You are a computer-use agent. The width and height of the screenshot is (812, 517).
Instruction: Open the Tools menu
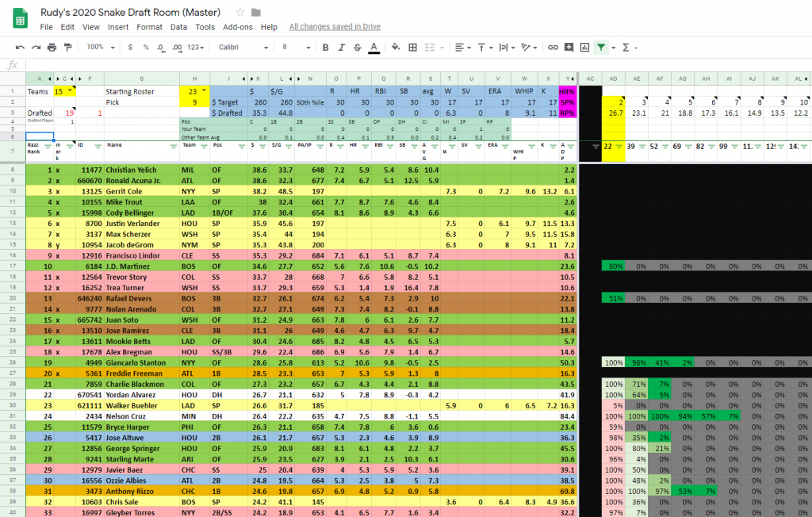[205, 27]
